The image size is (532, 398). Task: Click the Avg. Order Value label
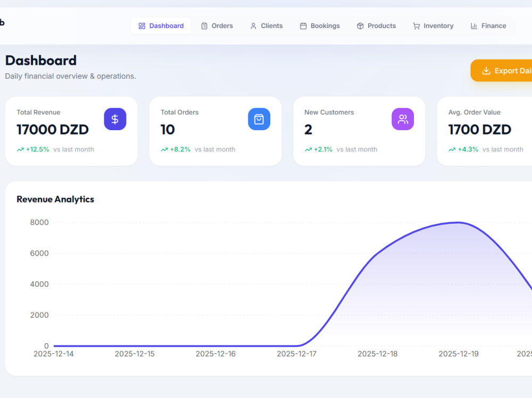coord(475,112)
